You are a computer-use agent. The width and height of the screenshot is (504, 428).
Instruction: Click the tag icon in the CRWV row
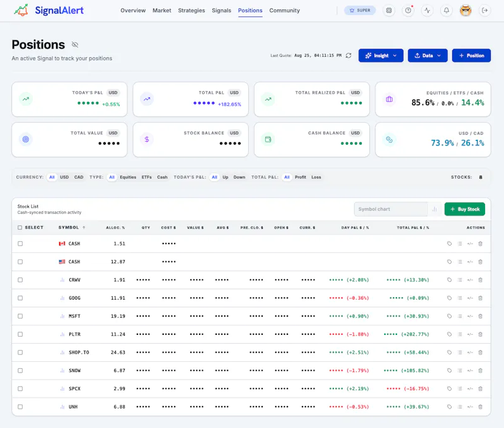coord(449,280)
